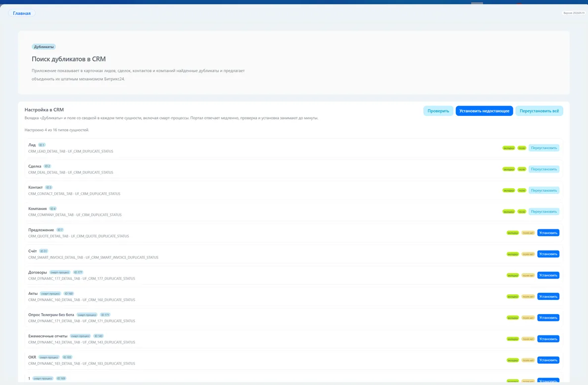Screen dimensions: 588x385
Task: Click the ID 4 badge next to Компания
Action: point(52,209)
